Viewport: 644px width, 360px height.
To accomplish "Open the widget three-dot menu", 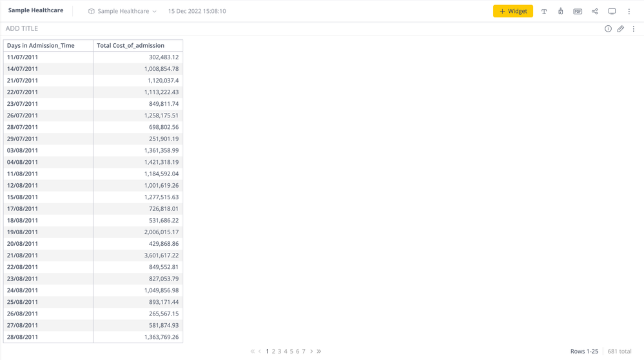I will pos(634,29).
